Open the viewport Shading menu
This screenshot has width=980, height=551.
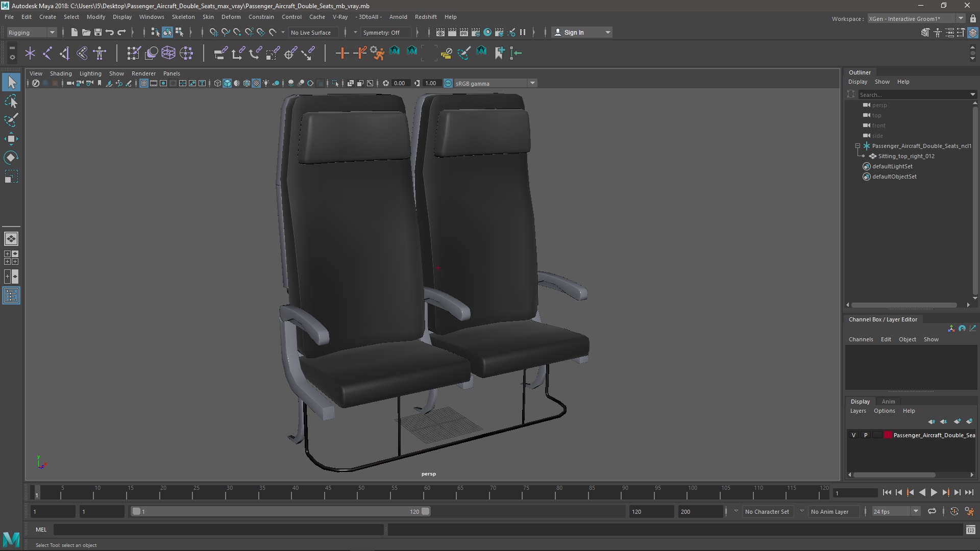click(61, 73)
